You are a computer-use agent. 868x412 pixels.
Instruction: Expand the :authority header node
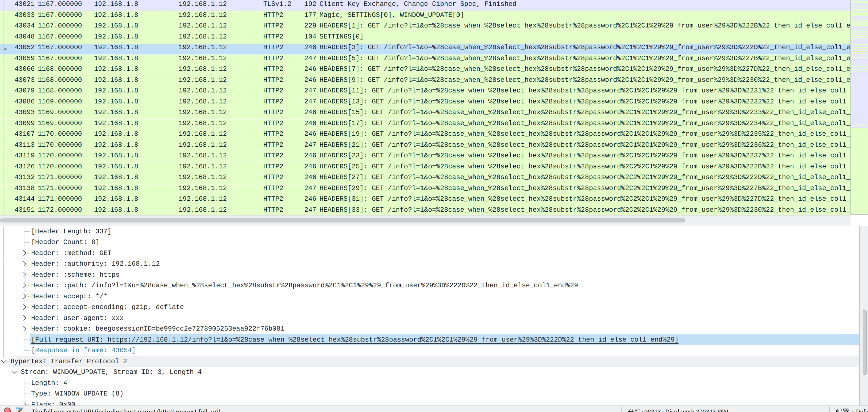25,264
